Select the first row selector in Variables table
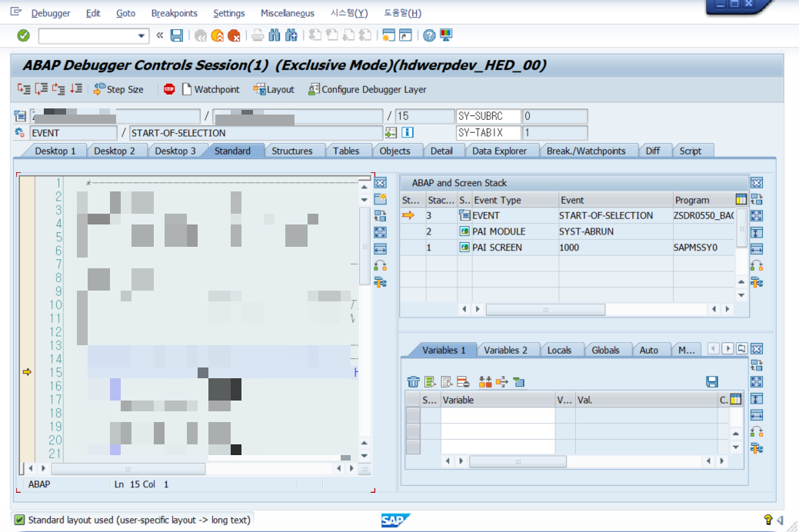 [413, 415]
